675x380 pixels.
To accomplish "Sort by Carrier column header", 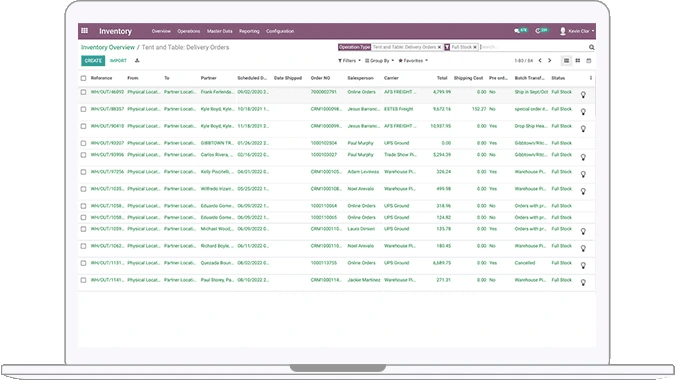I will click(391, 78).
